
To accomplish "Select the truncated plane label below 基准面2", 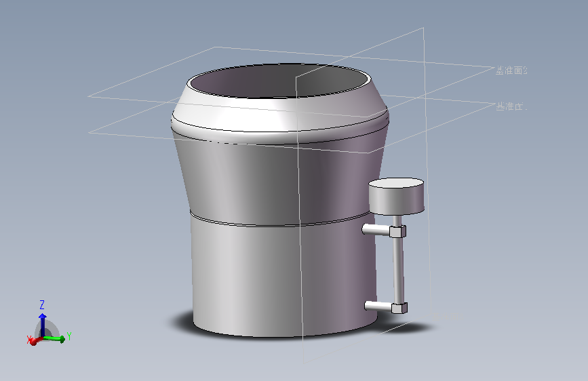I will coord(511,106).
